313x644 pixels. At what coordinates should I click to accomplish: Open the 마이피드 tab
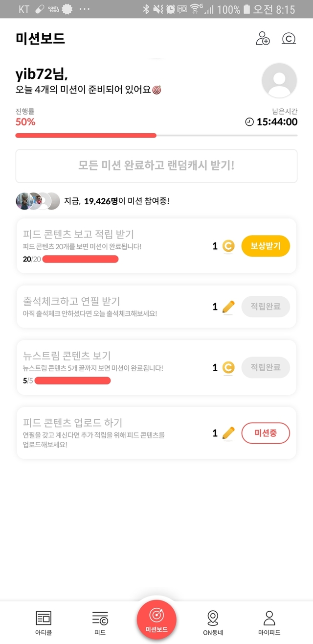[x=269, y=622]
